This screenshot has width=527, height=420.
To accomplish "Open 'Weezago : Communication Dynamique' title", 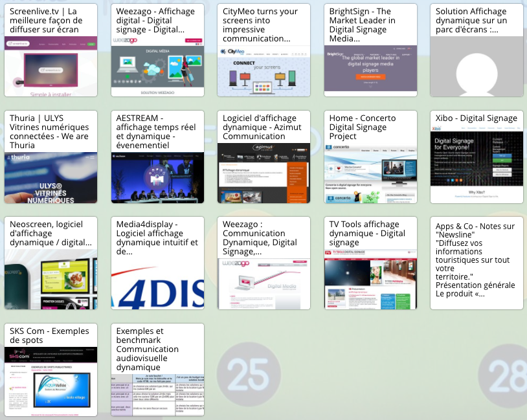I will pyautogui.click(x=260, y=238).
